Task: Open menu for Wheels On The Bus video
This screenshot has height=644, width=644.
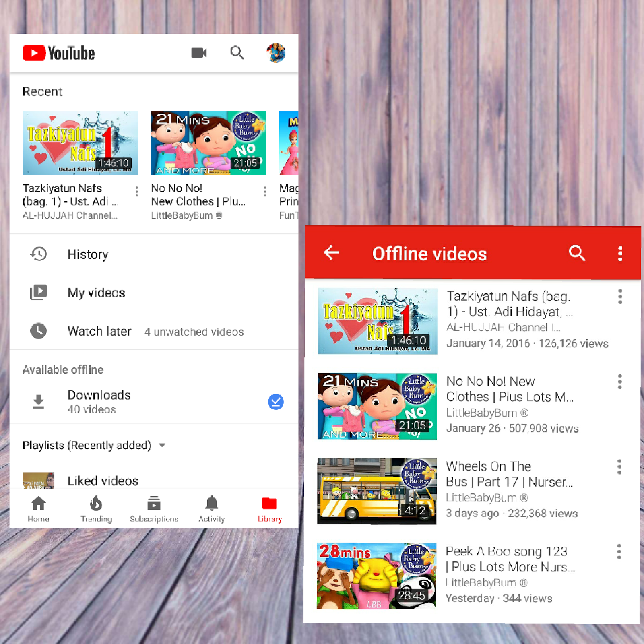Action: (619, 467)
